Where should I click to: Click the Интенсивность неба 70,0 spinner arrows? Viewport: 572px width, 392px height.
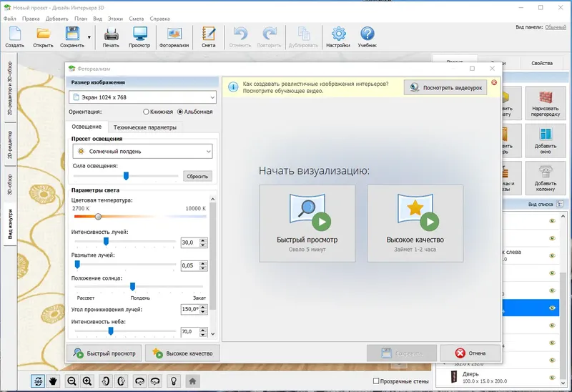(204, 332)
